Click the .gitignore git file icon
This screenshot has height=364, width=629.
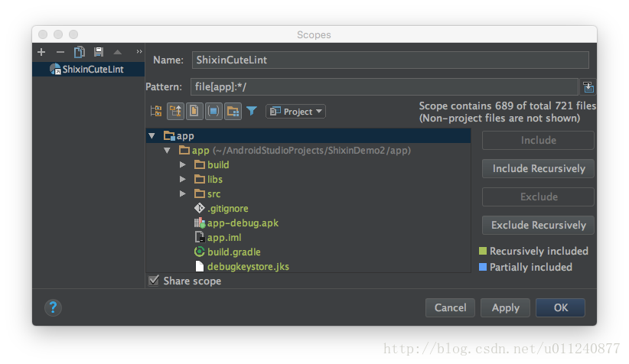(x=200, y=208)
